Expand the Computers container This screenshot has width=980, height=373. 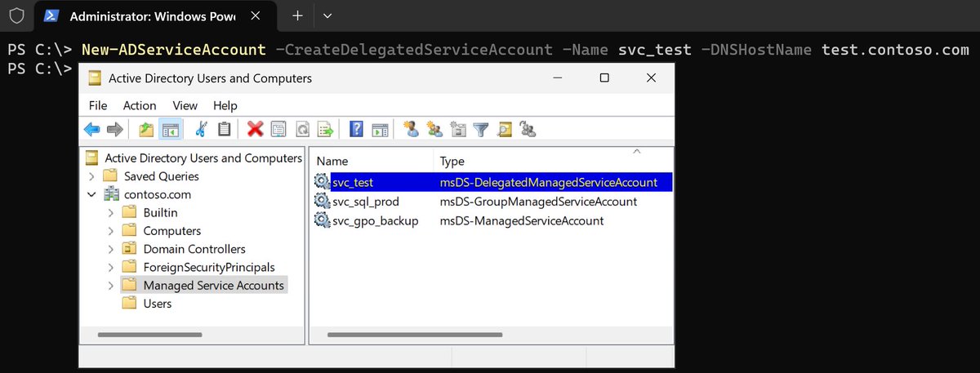(x=110, y=231)
